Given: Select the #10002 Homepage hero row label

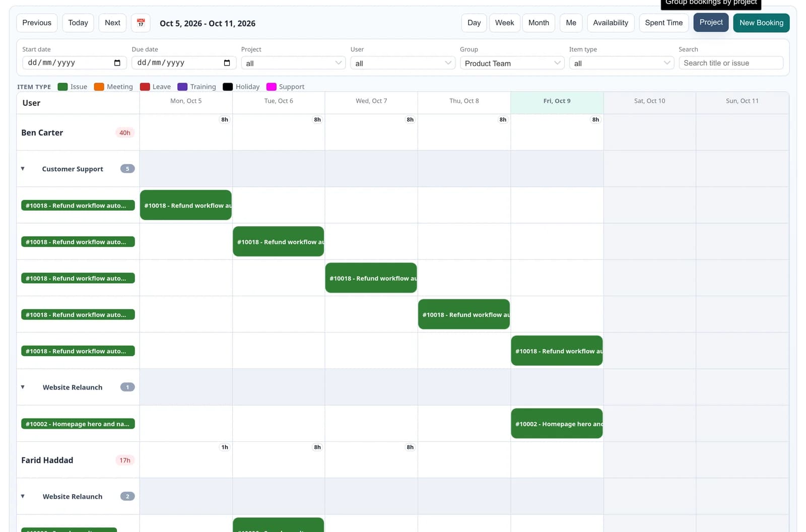Looking at the screenshot, I should (78, 424).
